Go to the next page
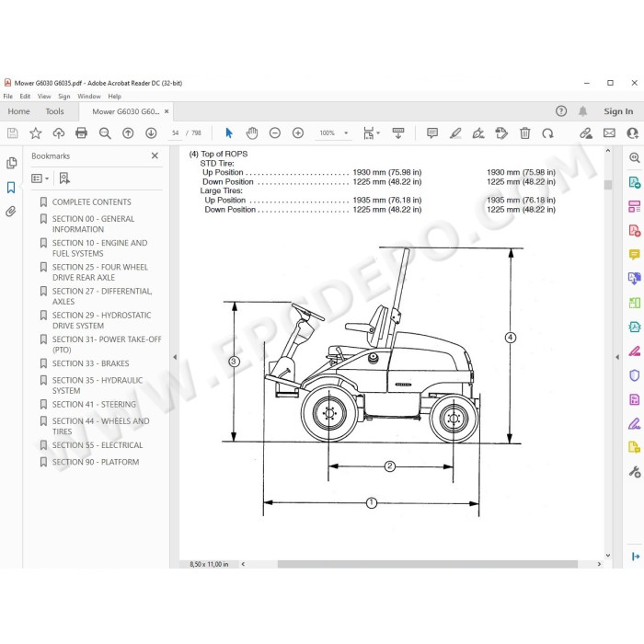This screenshot has width=644, height=644. tap(151, 133)
